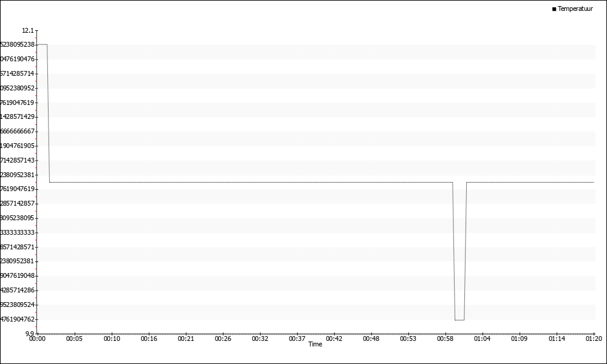Click the 01:14 time axis label
Image resolution: width=607 pixels, height=364 pixels.
click(x=557, y=339)
